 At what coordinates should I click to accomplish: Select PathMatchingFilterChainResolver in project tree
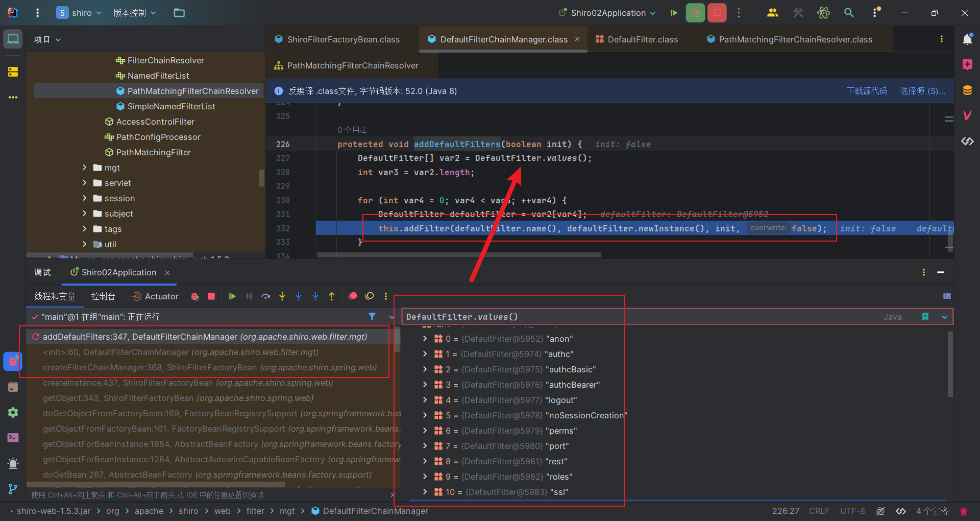coord(149,91)
